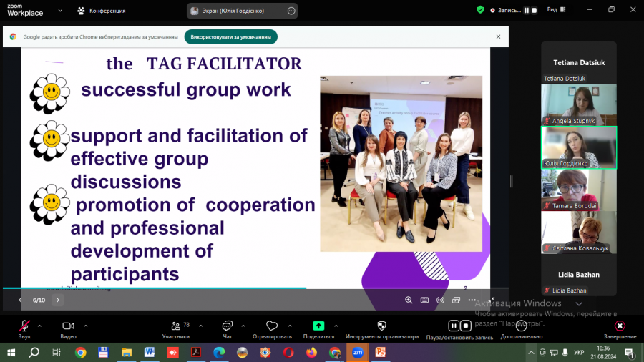Dismiss the Chrome default browser banner
The height and width of the screenshot is (362, 644).
point(498,36)
